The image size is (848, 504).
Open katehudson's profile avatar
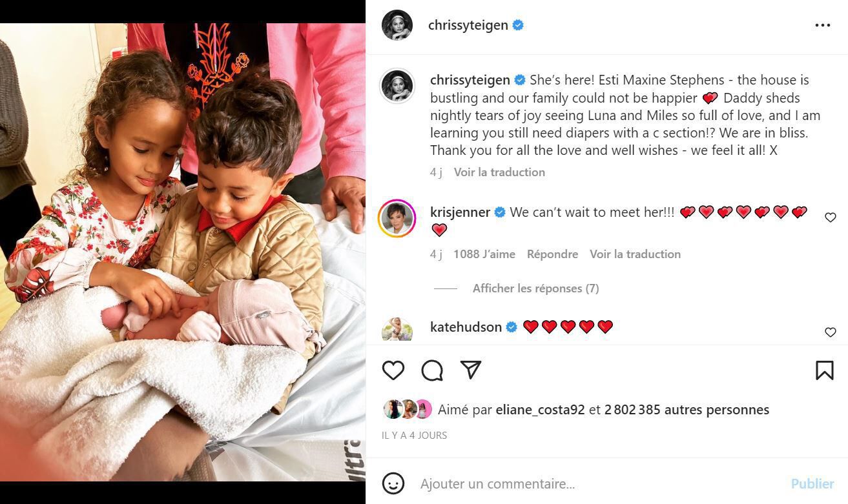(x=397, y=330)
